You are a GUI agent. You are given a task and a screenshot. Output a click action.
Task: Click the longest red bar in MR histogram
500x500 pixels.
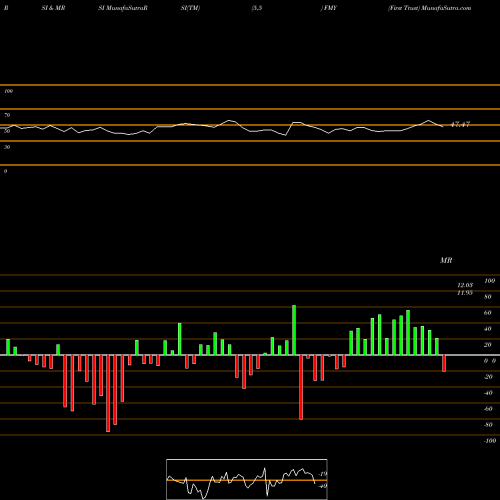coord(108,393)
